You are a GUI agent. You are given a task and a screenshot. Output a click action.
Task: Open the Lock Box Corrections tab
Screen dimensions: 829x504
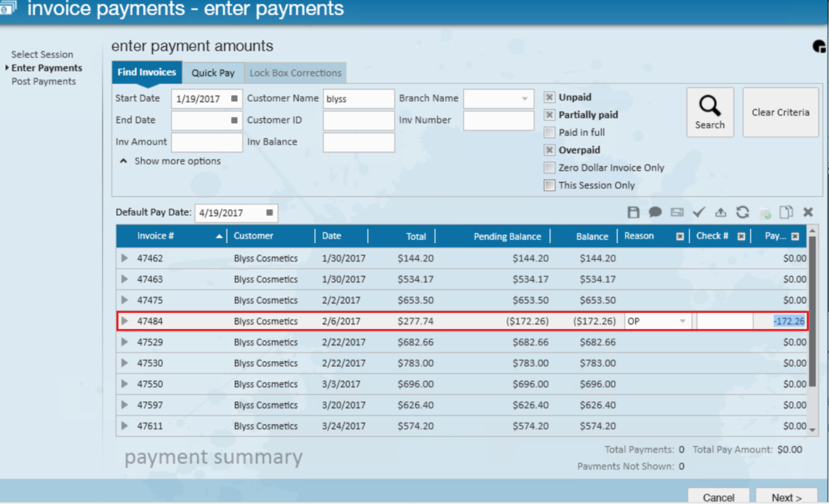295,73
